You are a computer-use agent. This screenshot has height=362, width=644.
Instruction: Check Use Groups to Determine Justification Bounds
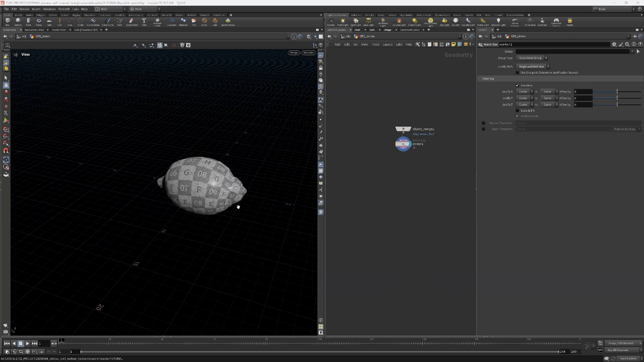tap(517, 73)
